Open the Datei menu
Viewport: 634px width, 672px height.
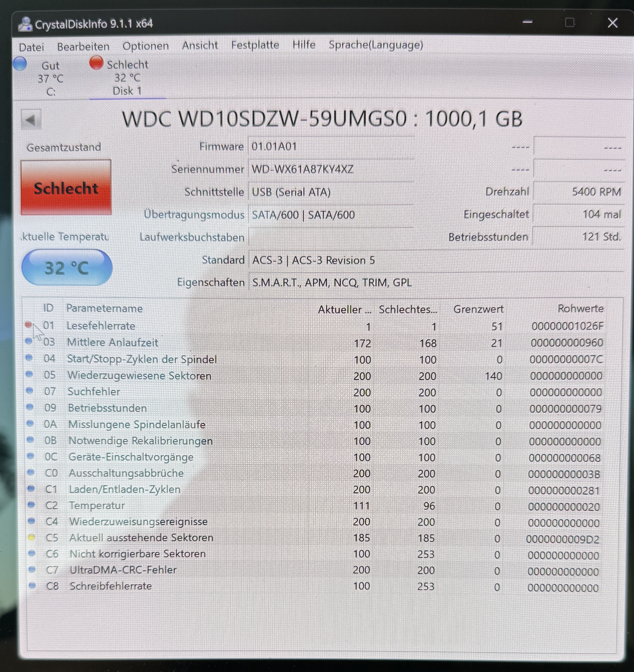click(31, 47)
